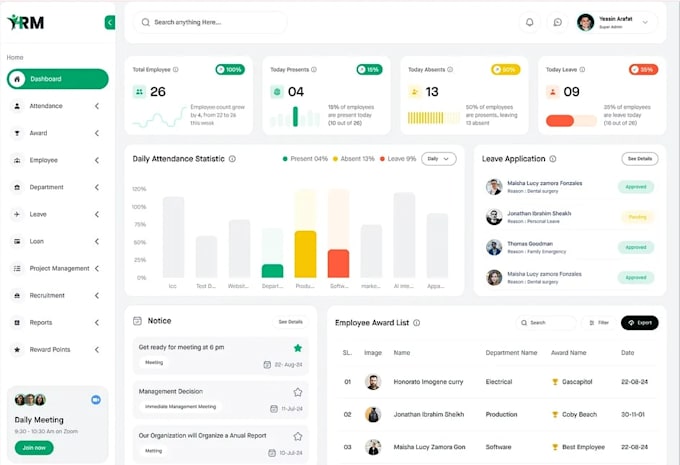Image resolution: width=680 pixels, height=465 pixels.
Task: Open the Award menu
Action: click(38, 133)
